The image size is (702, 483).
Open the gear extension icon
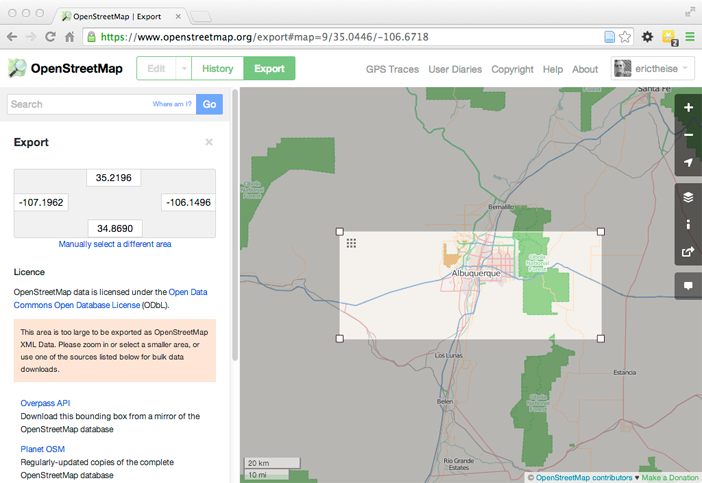pos(647,37)
